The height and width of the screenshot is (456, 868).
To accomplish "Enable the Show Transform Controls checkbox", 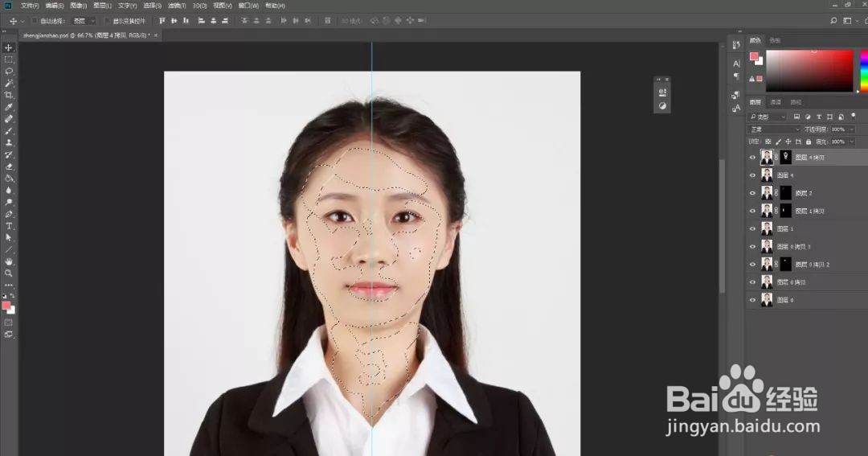I will pyautogui.click(x=108, y=20).
